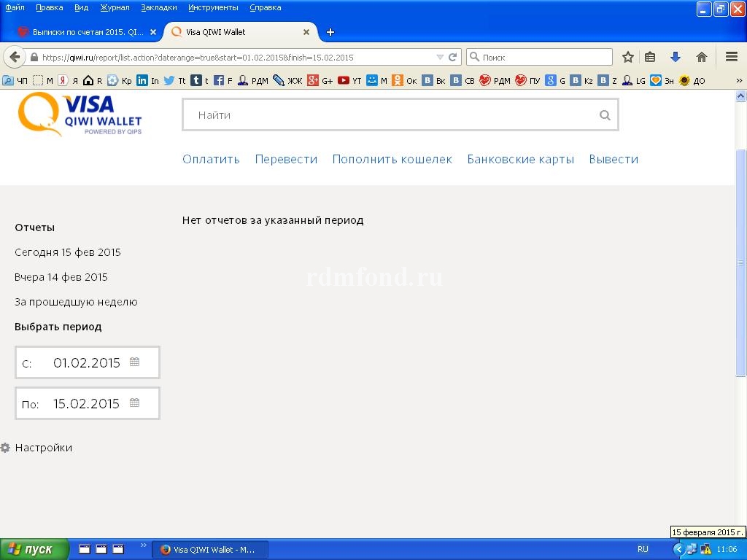Click the browser back arrow button
The height and width of the screenshot is (560, 747).
point(15,57)
